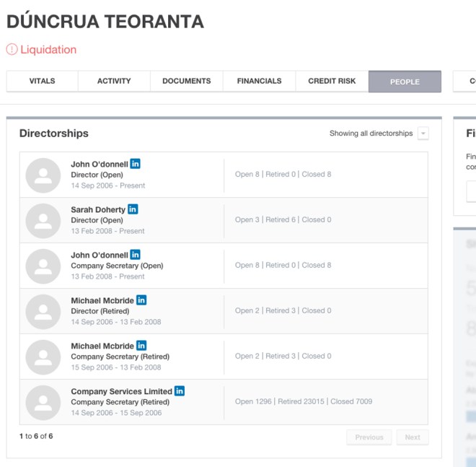
Task: Click Company Services Limited avatar placeholder
Action: click(x=43, y=403)
